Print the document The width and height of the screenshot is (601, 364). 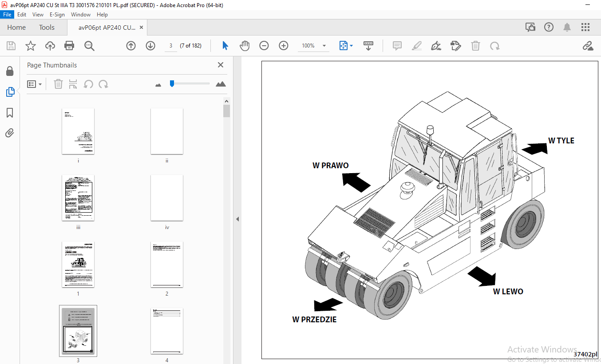(x=69, y=46)
